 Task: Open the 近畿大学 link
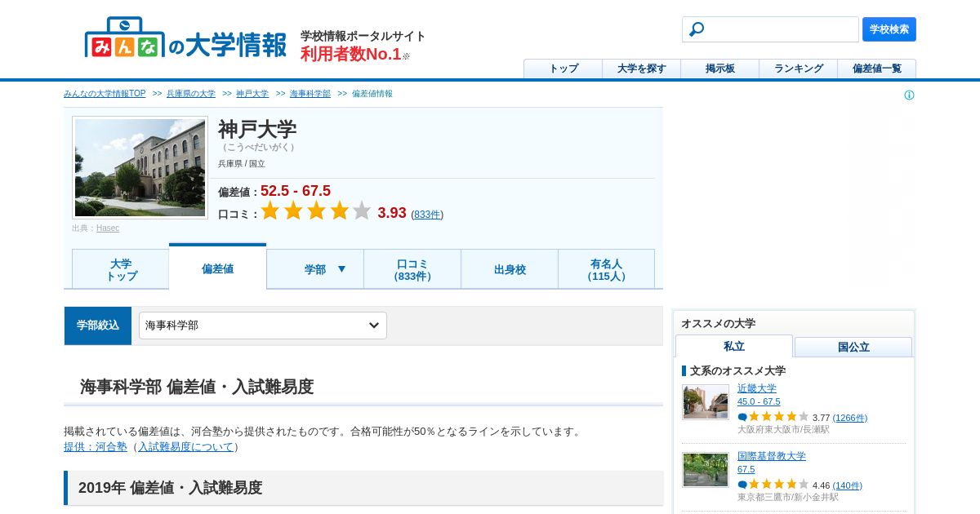[757, 388]
